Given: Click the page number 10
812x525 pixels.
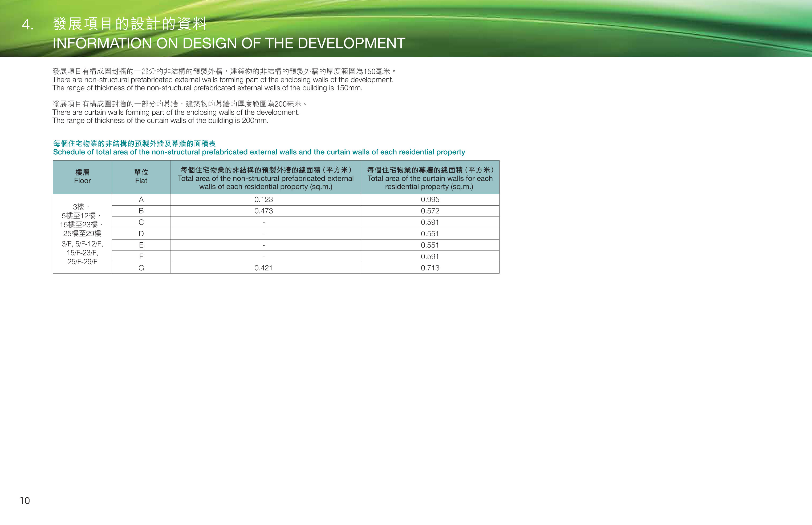Looking at the screenshot, I should click(x=25, y=500).
